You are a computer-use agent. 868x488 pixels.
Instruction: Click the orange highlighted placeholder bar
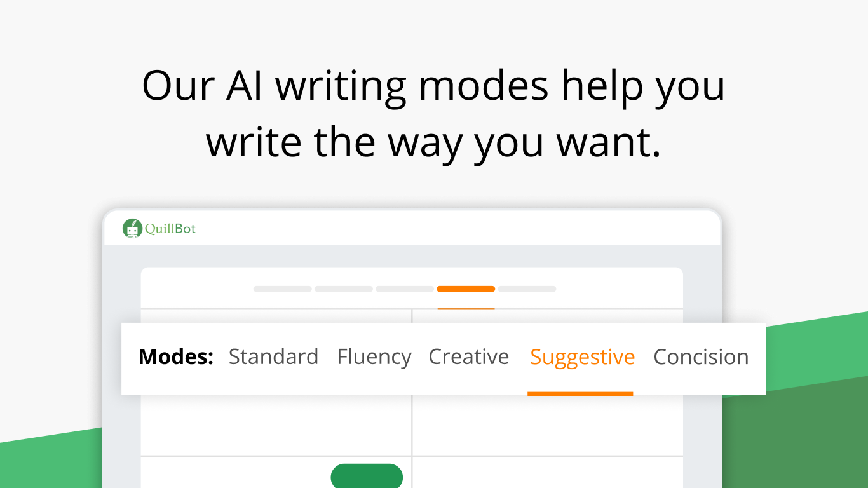(466, 289)
